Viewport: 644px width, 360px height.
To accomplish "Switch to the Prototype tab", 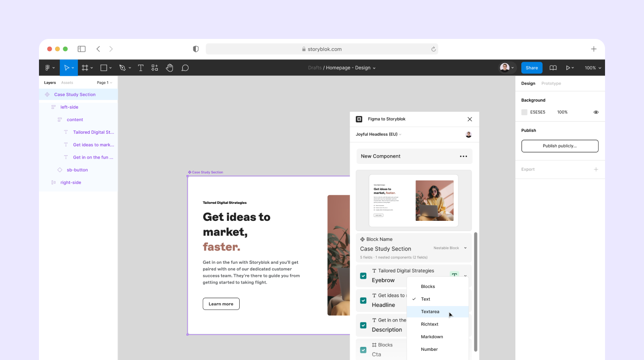I will point(551,84).
